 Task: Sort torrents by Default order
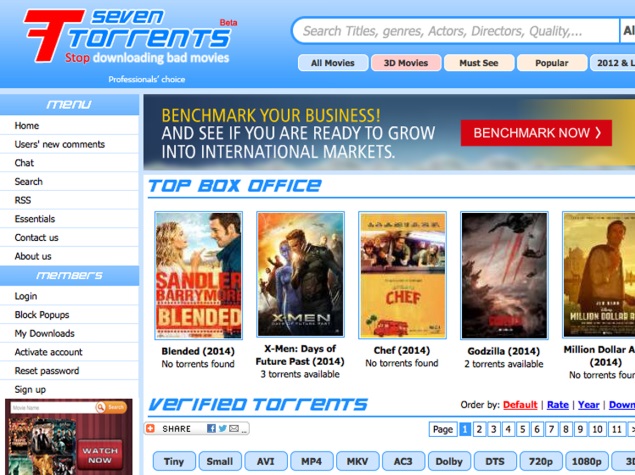(520, 405)
